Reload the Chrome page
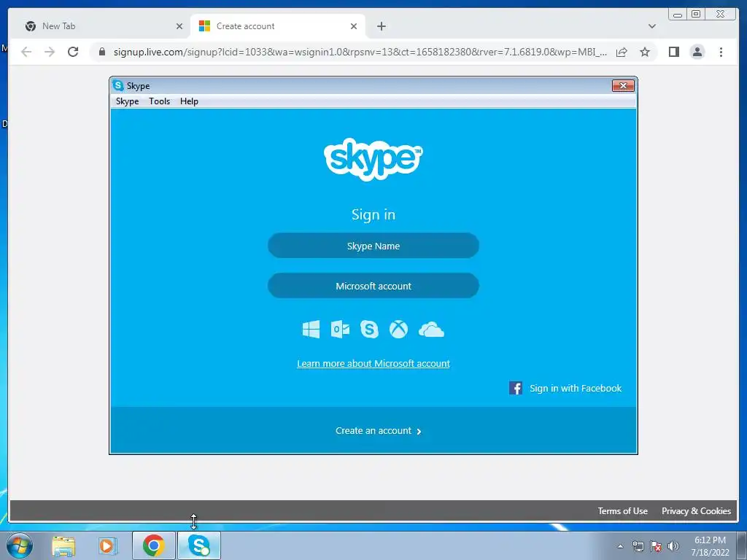 point(73,52)
